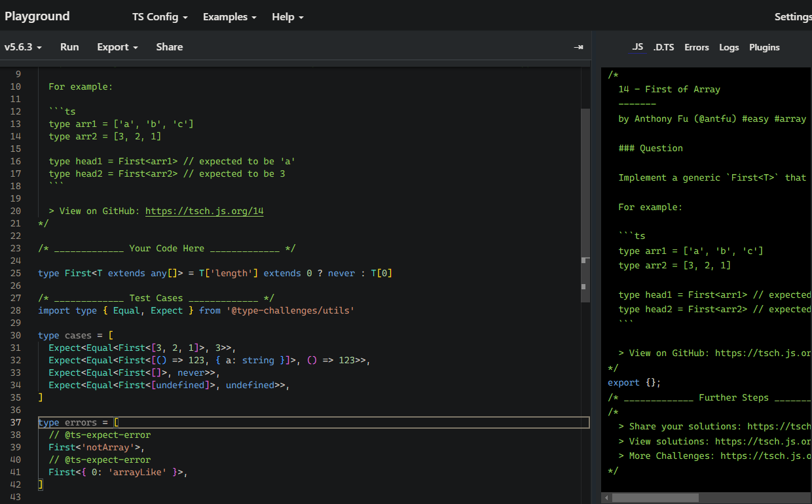Click the Share button

coord(170,47)
